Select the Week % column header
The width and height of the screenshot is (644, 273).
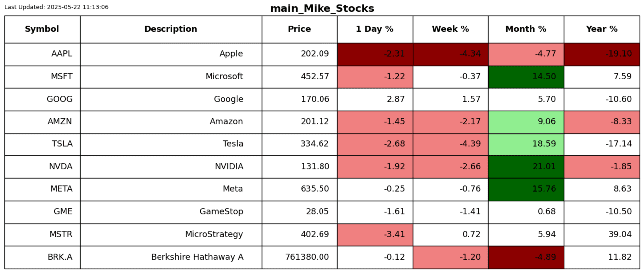point(450,29)
